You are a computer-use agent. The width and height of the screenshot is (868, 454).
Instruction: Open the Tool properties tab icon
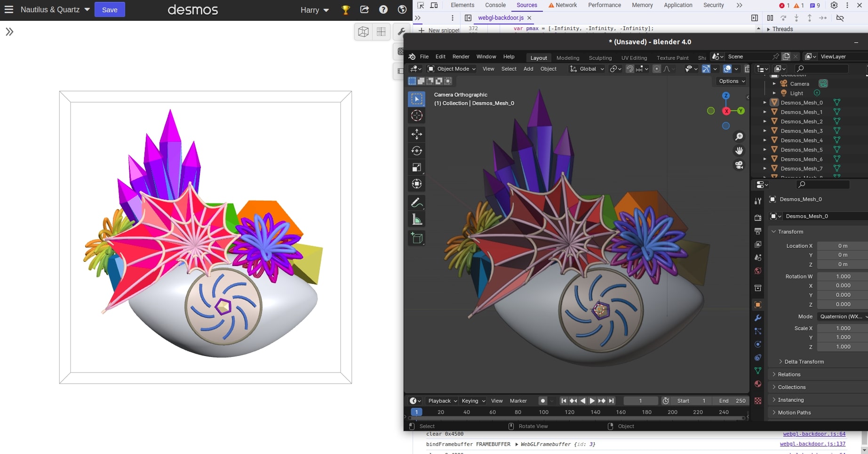tap(758, 201)
